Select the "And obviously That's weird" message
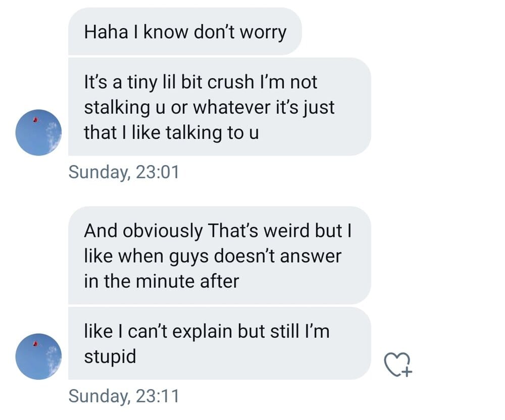Screen dimensions: 505x420 (219, 255)
